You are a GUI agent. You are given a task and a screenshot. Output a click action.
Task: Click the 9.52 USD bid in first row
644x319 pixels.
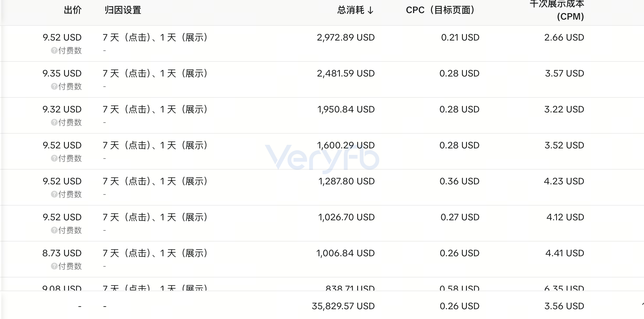point(62,38)
